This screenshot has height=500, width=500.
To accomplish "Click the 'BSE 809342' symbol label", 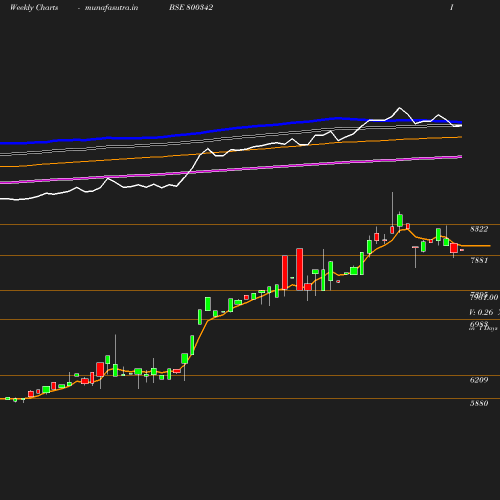I will [x=191, y=7].
